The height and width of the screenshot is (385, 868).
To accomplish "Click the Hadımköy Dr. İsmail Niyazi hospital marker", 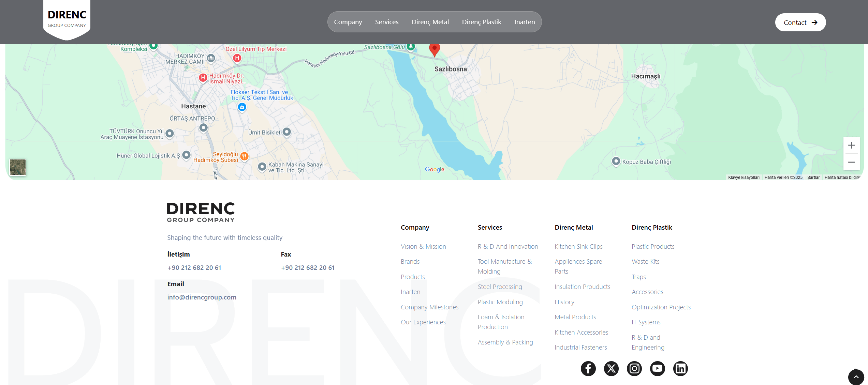I will 203,78.
